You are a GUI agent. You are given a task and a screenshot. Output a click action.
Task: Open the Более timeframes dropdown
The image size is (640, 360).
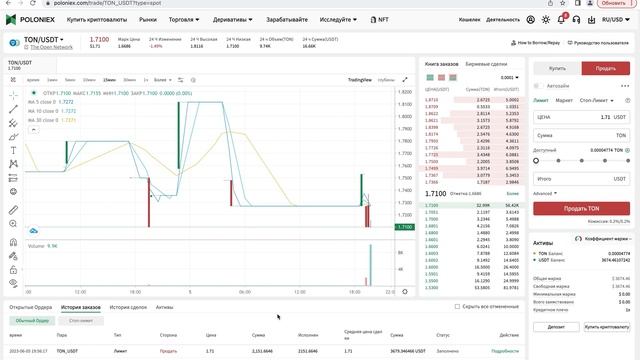click(x=163, y=80)
